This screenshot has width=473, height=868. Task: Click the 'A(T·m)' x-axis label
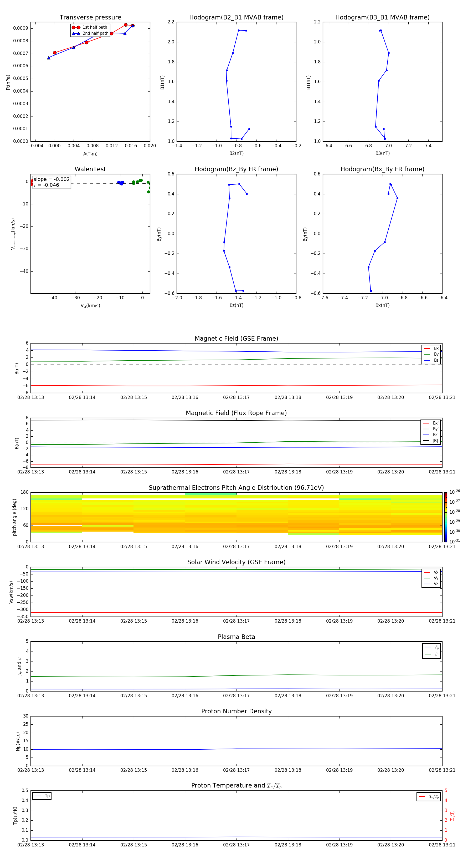90,154
